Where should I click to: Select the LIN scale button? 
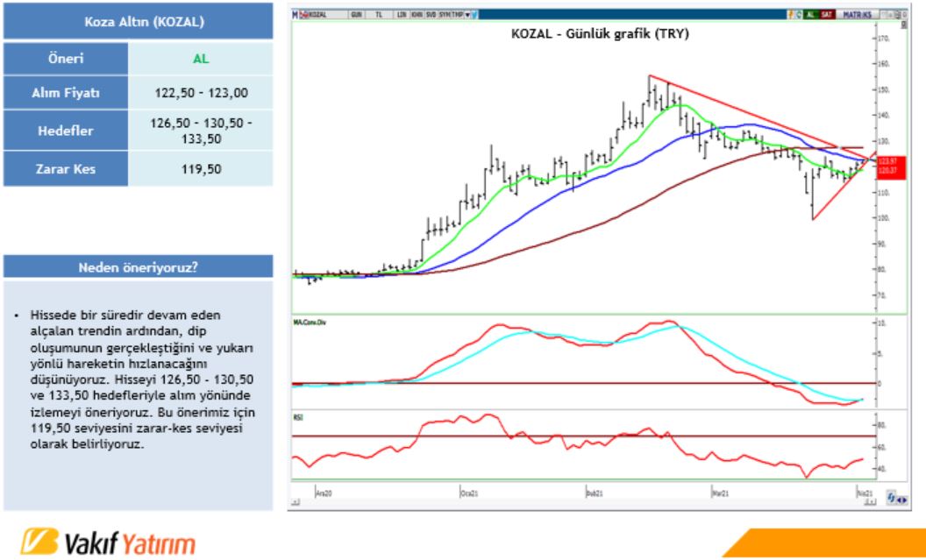click(x=402, y=14)
